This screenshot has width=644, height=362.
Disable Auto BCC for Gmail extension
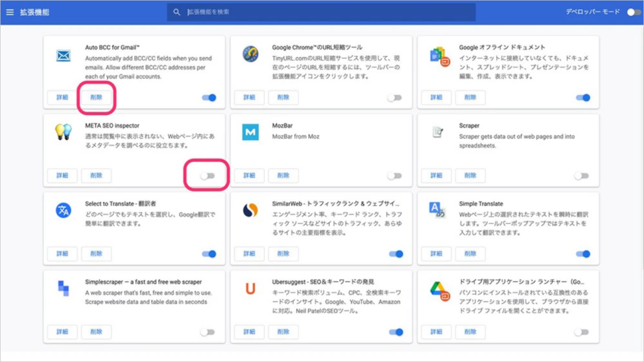point(209,97)
